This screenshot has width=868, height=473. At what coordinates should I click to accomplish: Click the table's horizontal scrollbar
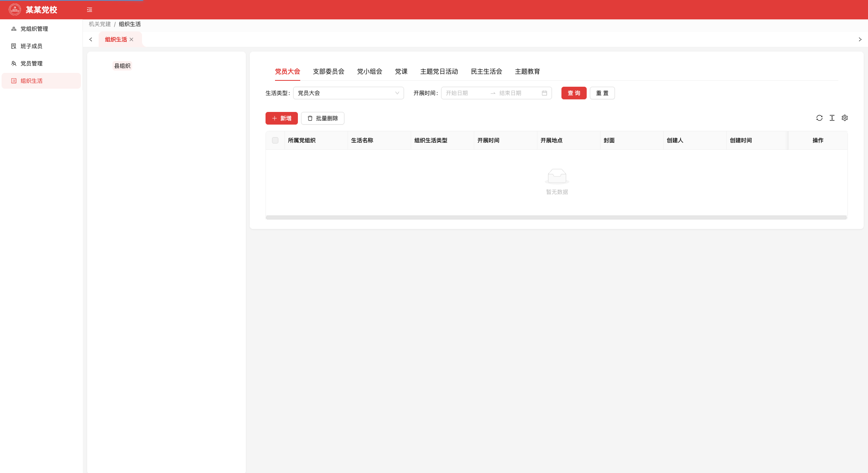click(556, 218)
